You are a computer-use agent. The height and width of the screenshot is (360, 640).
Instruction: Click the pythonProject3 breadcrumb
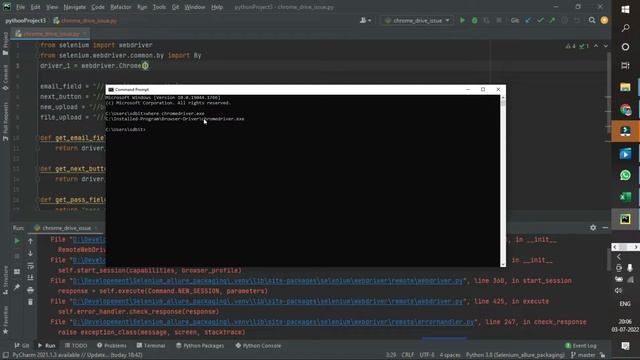tap(26, 20)
